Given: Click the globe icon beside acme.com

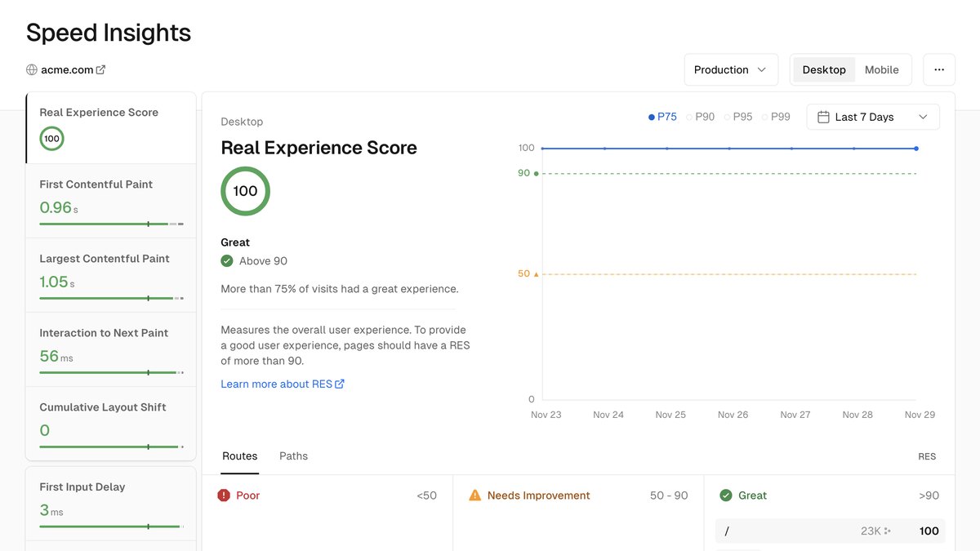Looking at the screenshot, I should pyautogui.click(x=32, y=70).
